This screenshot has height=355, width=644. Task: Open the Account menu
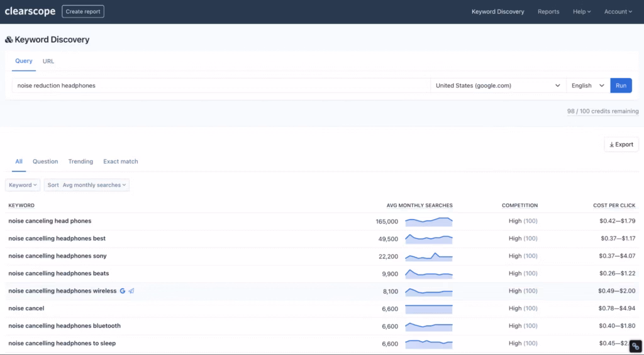(x=618, y=11)
